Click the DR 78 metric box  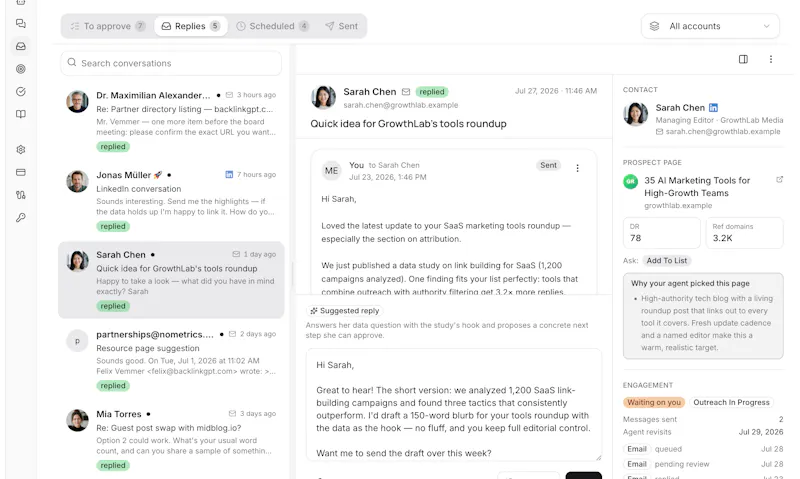click(661, 233)
